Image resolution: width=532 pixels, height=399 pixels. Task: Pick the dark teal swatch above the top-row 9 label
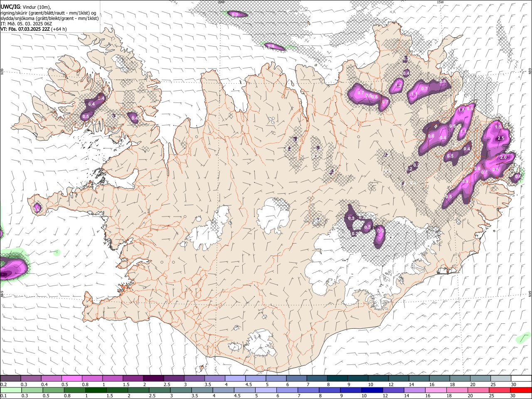click(x=337, y=379)
